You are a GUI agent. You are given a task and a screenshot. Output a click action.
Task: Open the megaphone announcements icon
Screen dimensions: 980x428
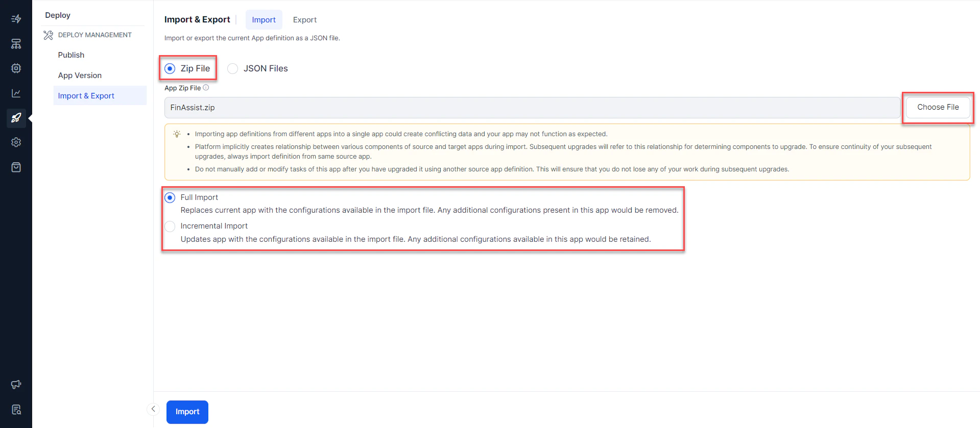(16, 385)
